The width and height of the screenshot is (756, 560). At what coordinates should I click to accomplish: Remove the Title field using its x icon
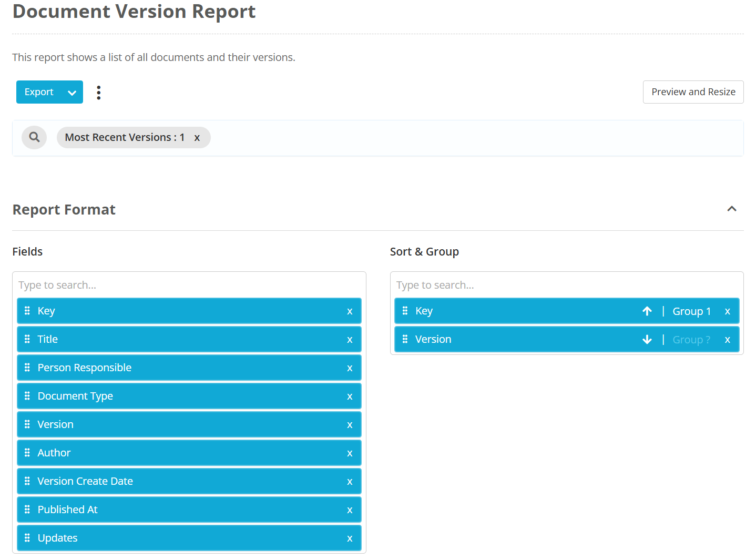click(x=350, y=339)
